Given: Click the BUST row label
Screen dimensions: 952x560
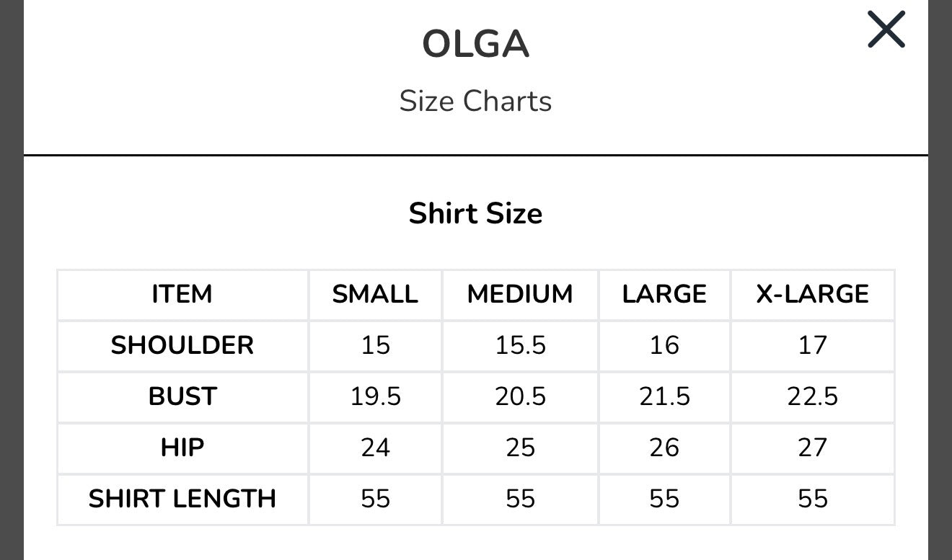Looking at the screenshot, I should pos(182,396).
